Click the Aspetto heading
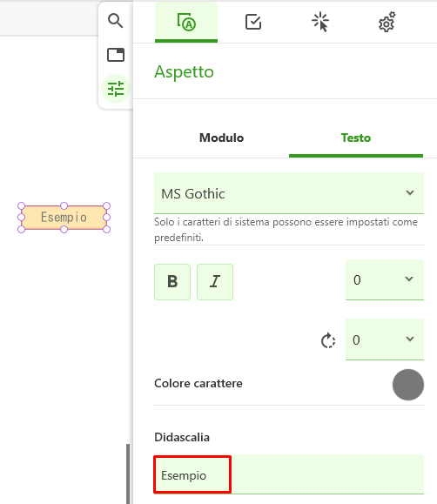This screenshot has width=437, height=504. [184, 72]
